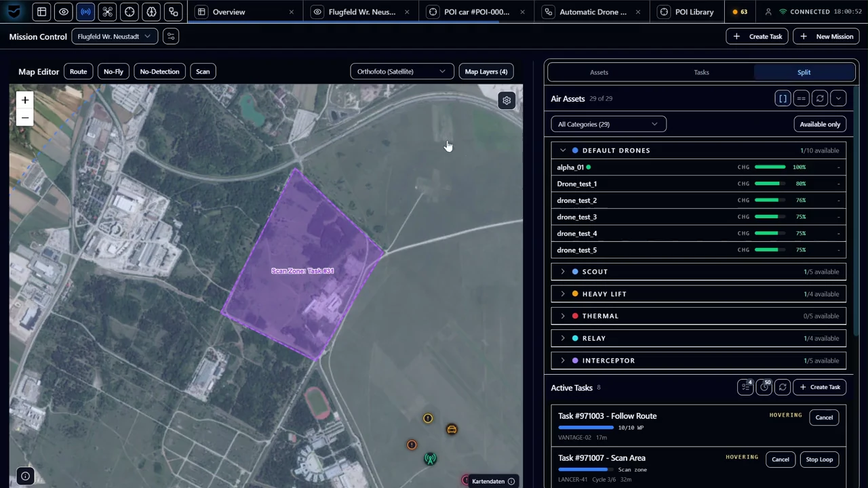
Task: Open the Orthofoto (Satellite) basemap dropdown
Action: pyautogui.click(x=402, y=71)
